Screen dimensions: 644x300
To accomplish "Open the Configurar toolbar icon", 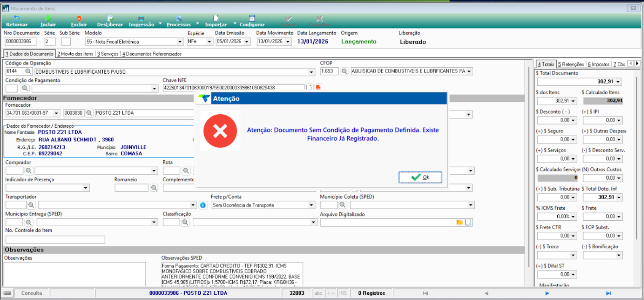I will [252, 18].
